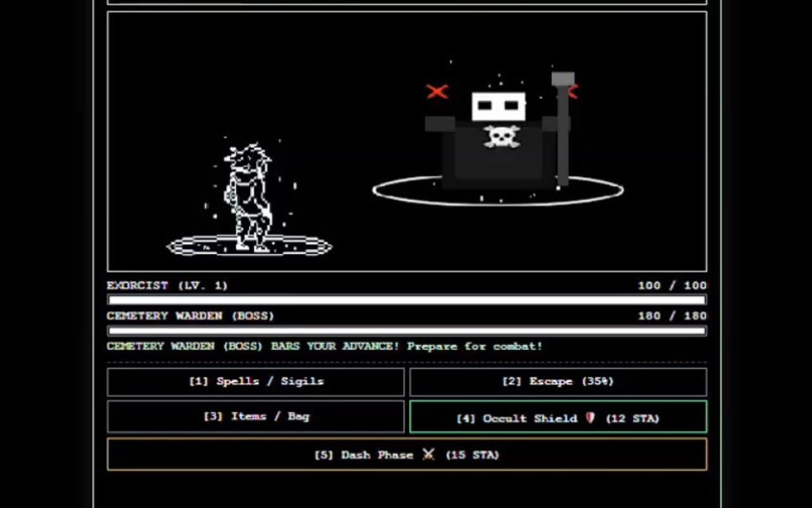Attempt Escape with 35% chance
Viewport: 812px width, 508px height.
coord(558,382)
